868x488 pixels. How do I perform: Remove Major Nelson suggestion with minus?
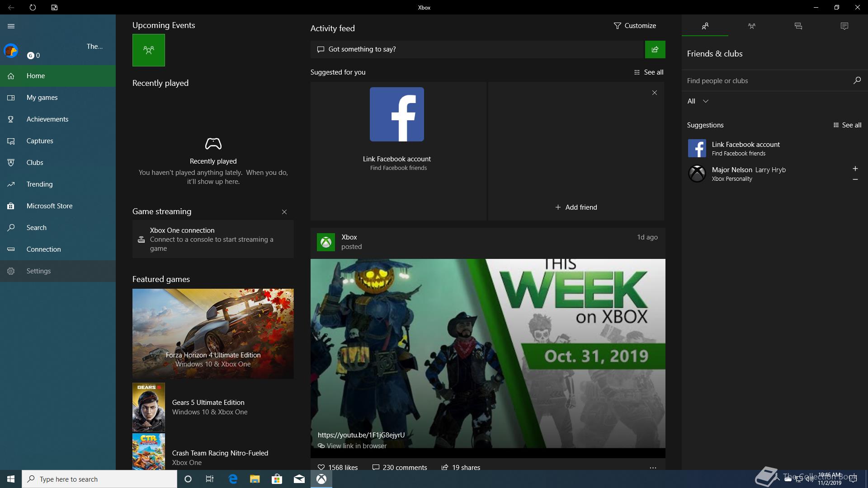coord(855,179)
